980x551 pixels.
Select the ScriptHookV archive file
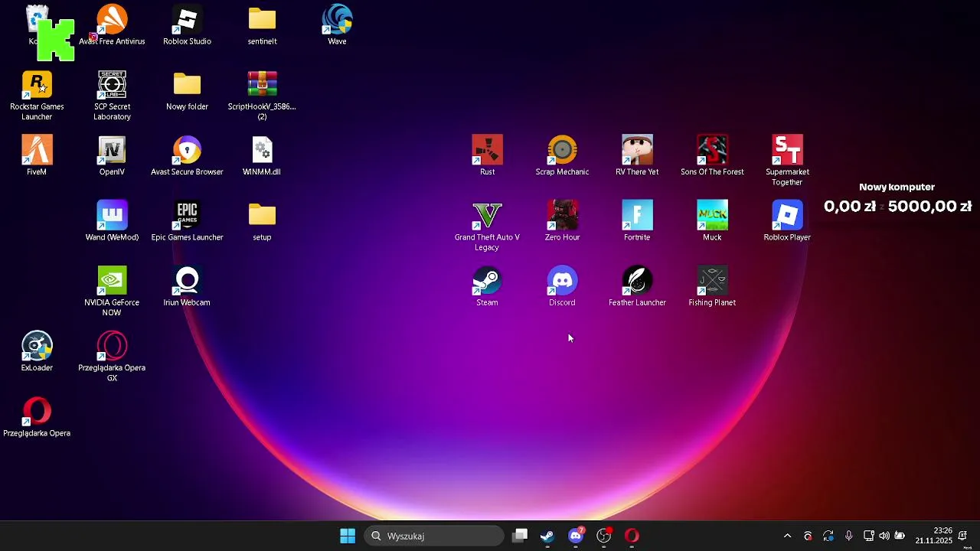pos(262,96)
